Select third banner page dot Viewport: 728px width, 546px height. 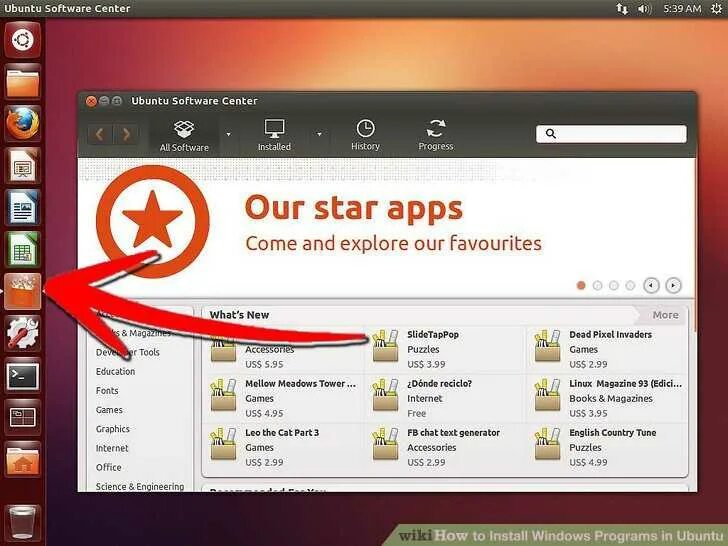614,286
